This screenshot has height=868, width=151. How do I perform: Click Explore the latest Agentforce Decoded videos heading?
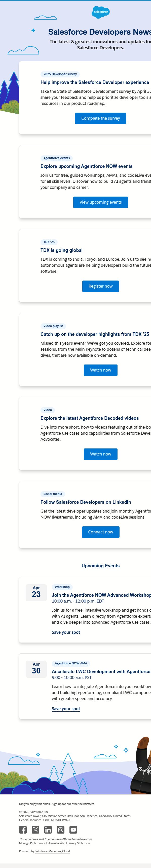90,418
